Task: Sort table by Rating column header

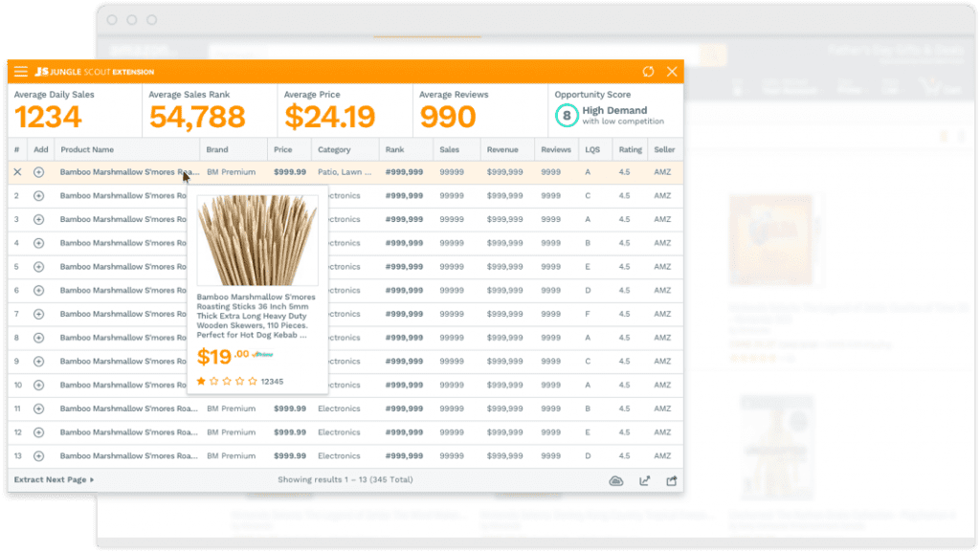Action: point(630,150)
